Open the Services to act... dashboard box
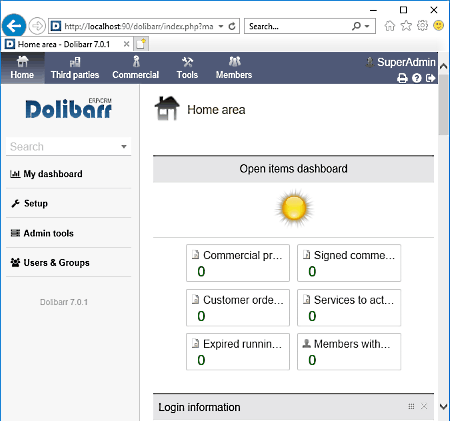This screenshot has height=421, width=450. click(349, 308)
